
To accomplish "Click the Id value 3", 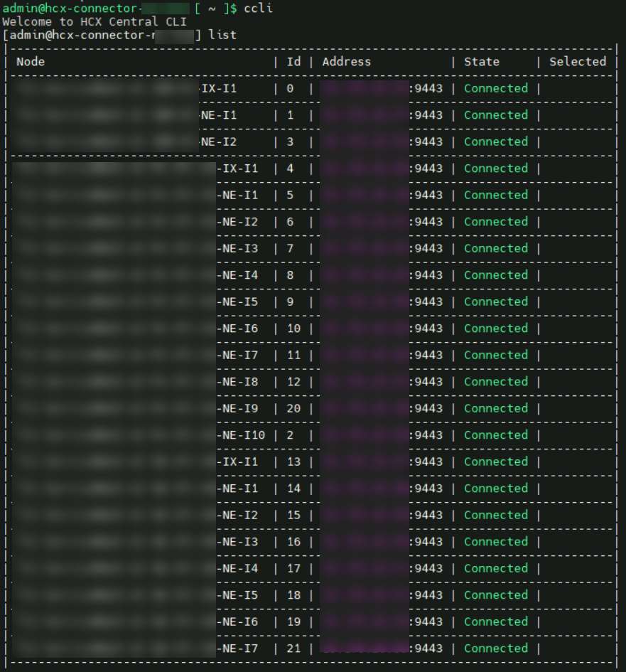I will 290,142.
